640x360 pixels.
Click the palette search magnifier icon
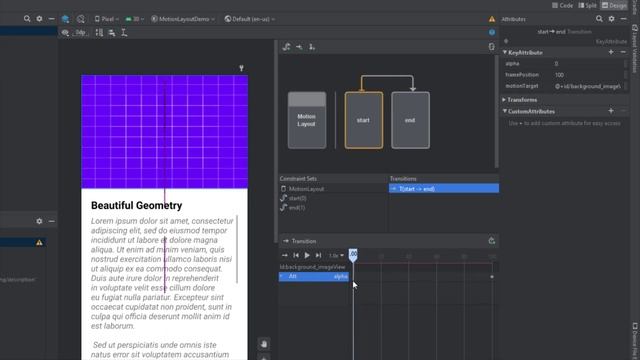point(27,19)
